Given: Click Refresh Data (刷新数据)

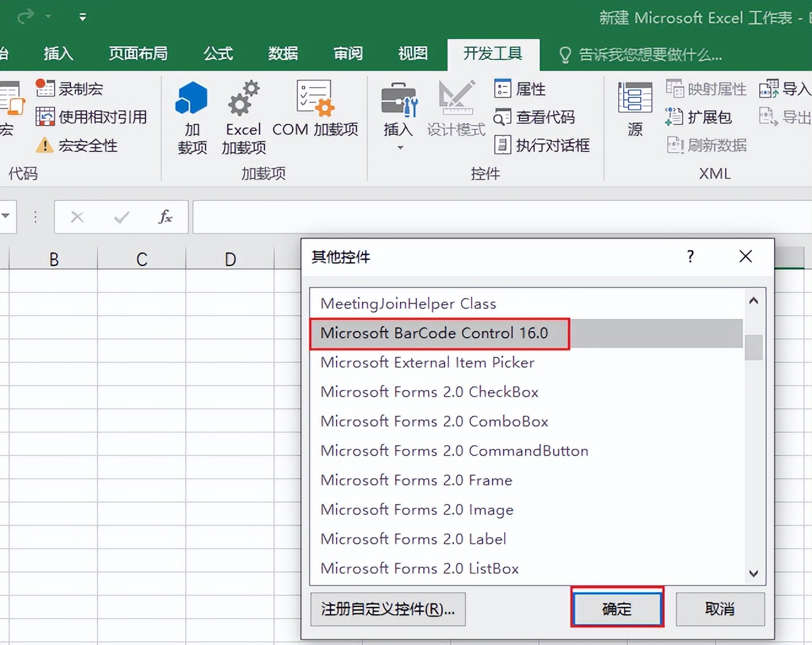Looking at the screenshot, I should (706, 145).
